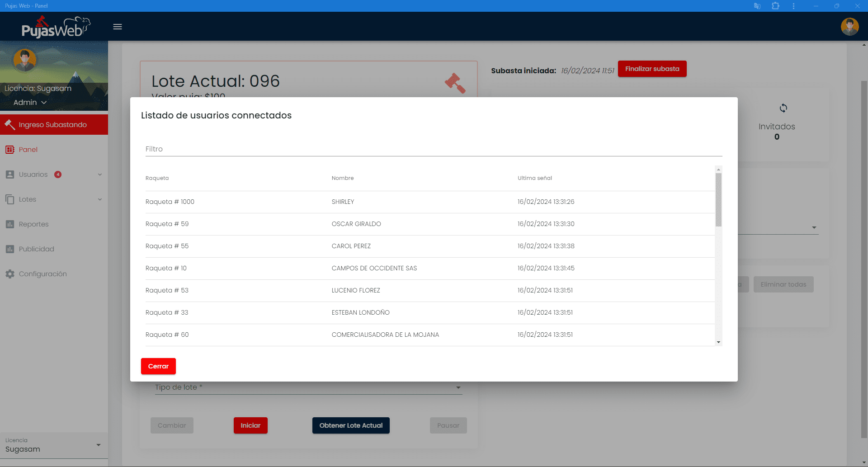Open the translate icon in title bar
Screen dimensions: 868x467
[x=757, y=6]
